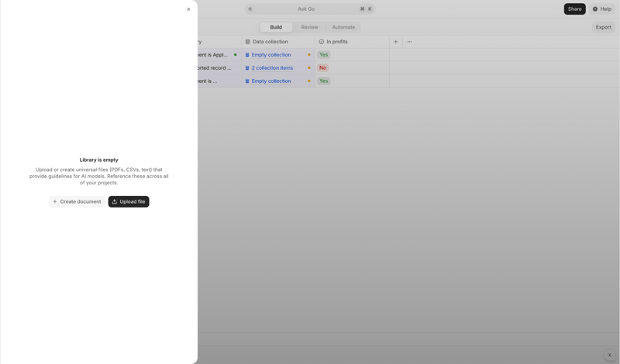Close the Library panel with the X
This screenshot has width=620, height=364.
[x=188, y=9]
